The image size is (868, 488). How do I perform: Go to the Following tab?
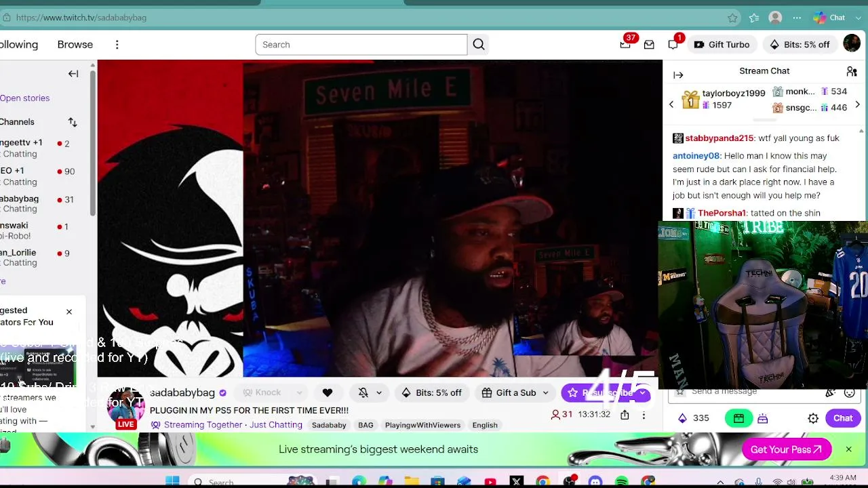pyautogui.click(x=19, y=45)
